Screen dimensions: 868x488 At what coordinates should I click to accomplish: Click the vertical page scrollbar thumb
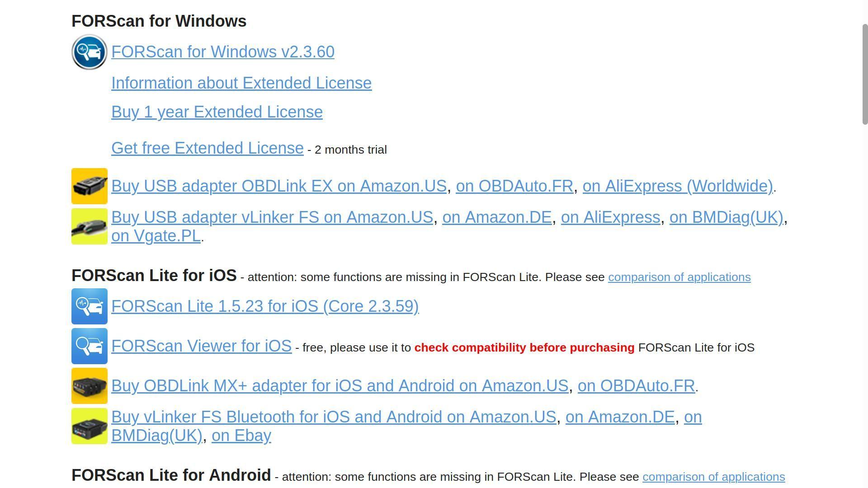(x=865, y=75)
